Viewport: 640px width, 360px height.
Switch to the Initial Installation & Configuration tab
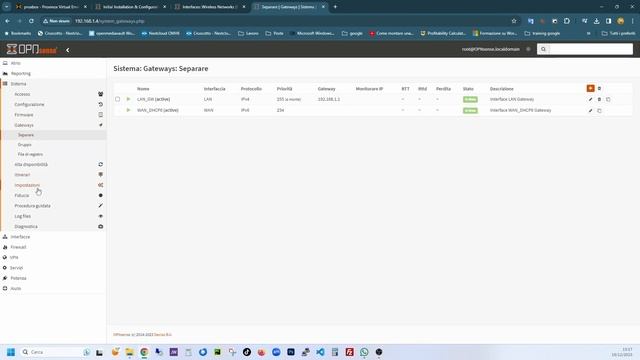pyautogui.click(x=130, y=7)
